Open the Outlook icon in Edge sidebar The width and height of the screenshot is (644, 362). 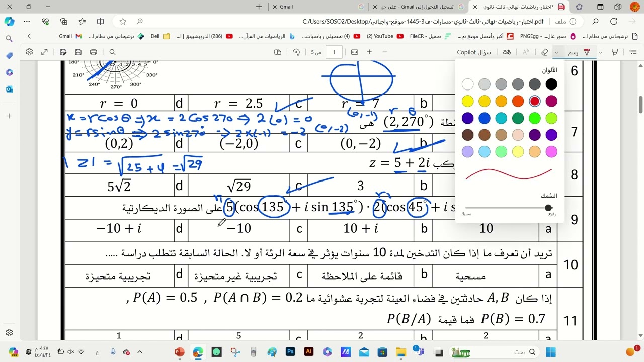[x=9, y=89]
